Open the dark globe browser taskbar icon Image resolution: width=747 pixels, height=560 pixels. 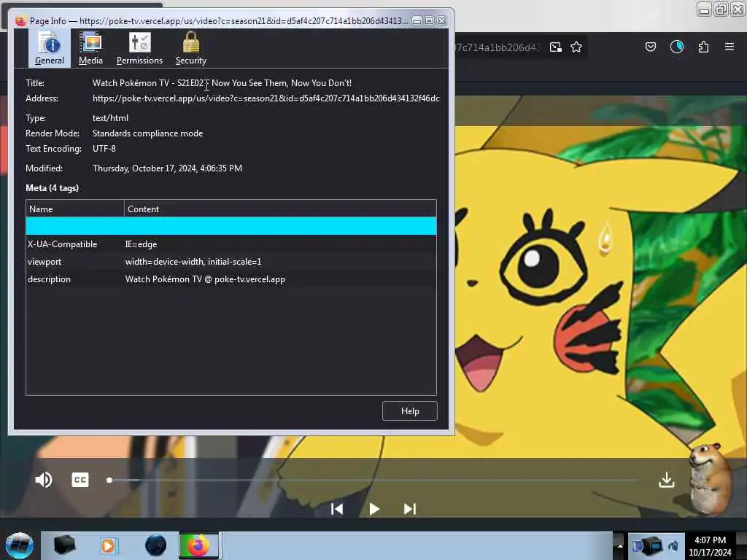(155, 545)
